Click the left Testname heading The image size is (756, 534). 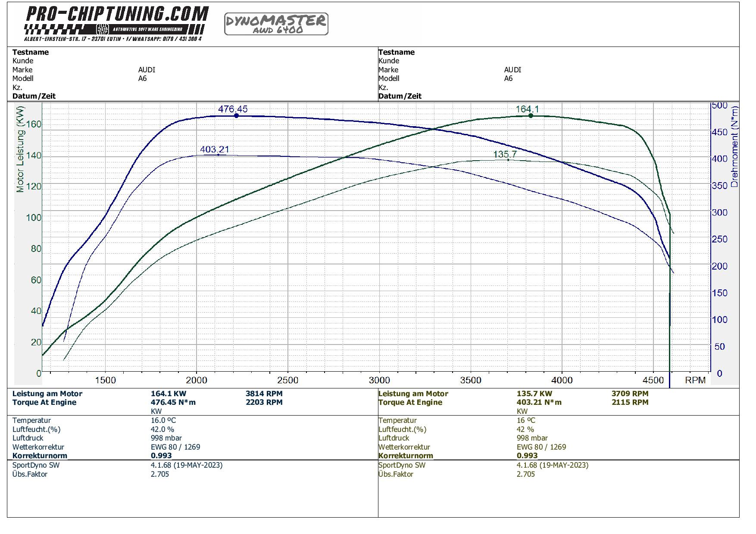(x=31, y=52)
